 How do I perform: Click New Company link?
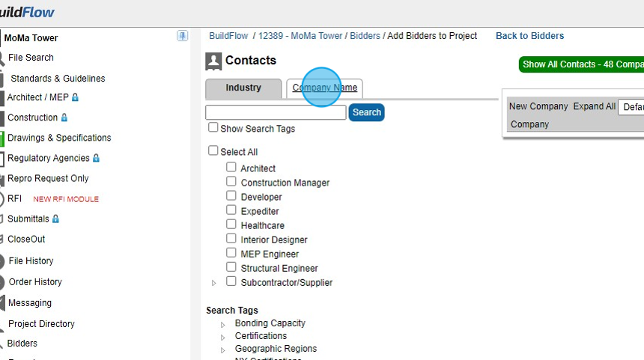538,106
